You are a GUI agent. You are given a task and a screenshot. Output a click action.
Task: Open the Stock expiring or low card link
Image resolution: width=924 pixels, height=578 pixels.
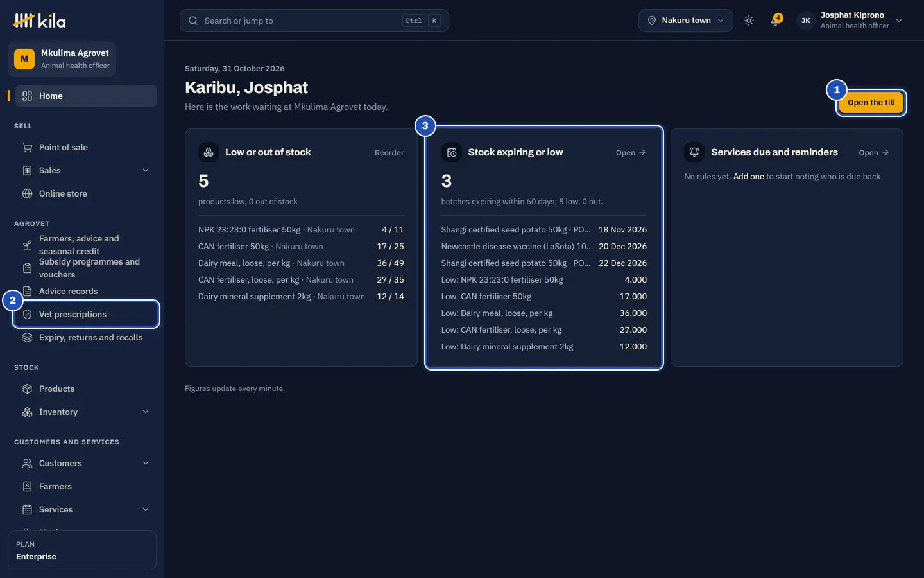click(631, 153)
